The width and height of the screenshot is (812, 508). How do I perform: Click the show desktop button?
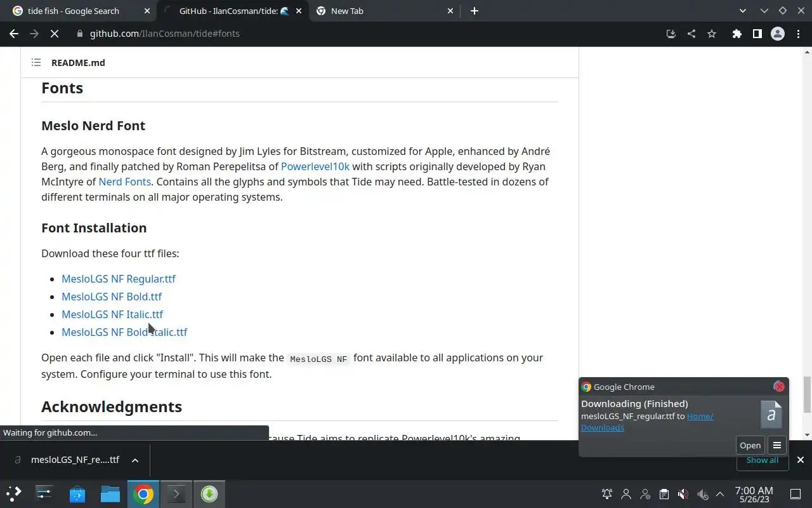click(796, 494)
